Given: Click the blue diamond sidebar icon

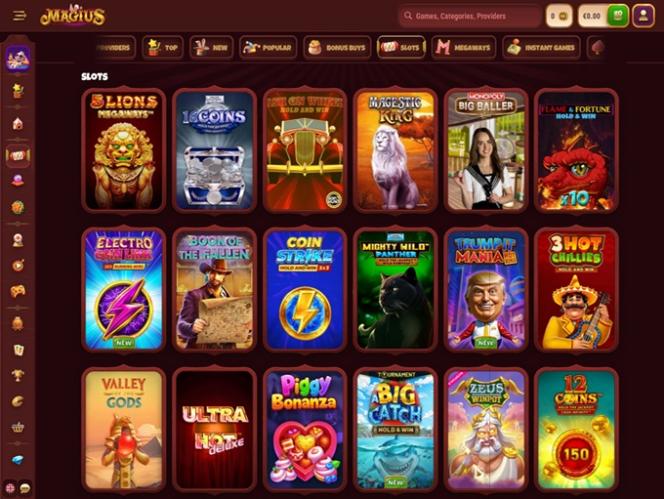Looking at the screenshot, I should tap(17, 460).
